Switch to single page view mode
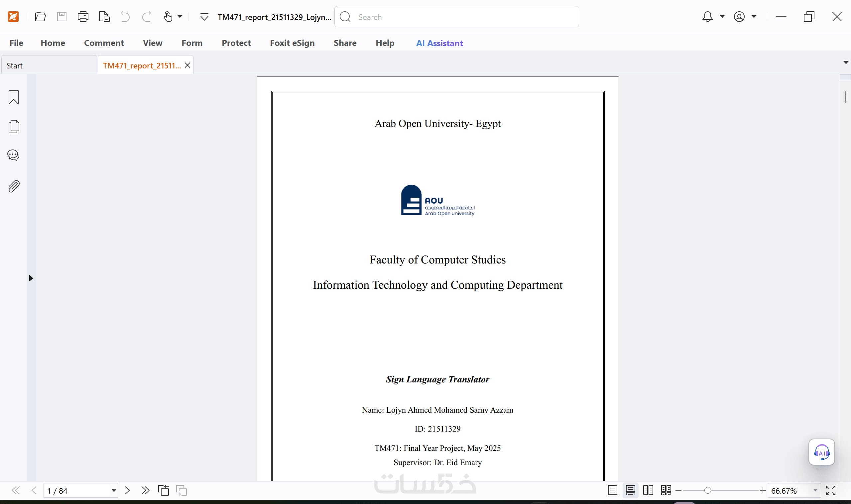The image size is (851, 504). pyautogui.click(x=612, y=490)
